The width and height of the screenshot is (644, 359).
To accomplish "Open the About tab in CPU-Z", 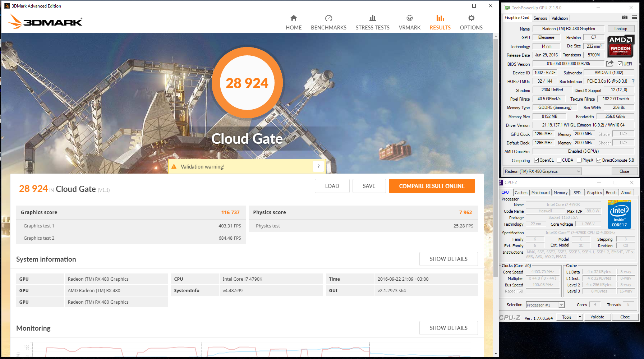I will point(626,193).
